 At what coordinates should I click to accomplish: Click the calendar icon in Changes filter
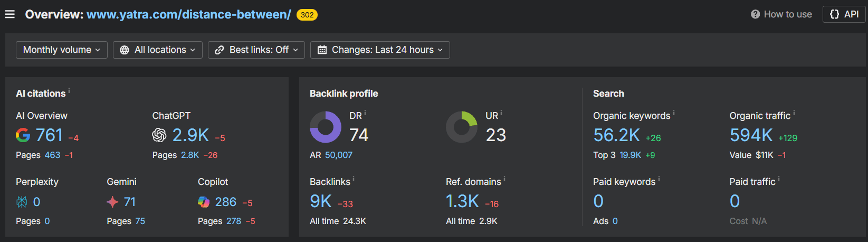pyautogui.click(x=322, y=50)
